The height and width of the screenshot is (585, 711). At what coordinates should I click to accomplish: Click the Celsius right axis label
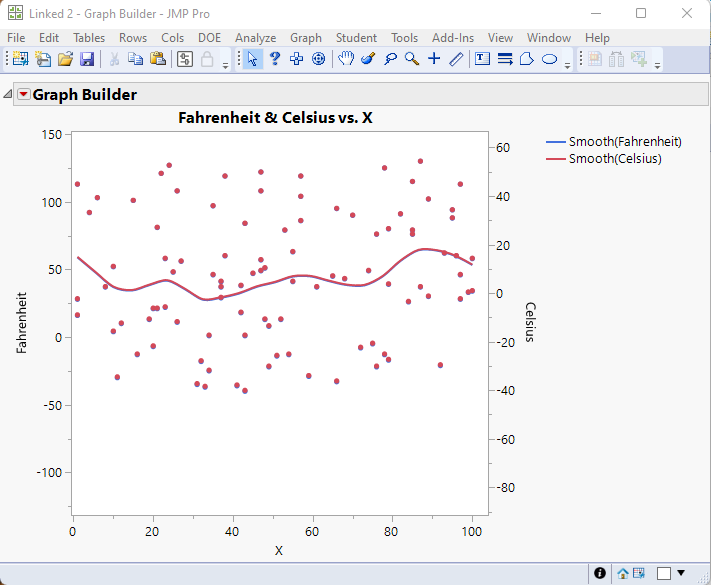pyautogui.click(x=531, y=322)
